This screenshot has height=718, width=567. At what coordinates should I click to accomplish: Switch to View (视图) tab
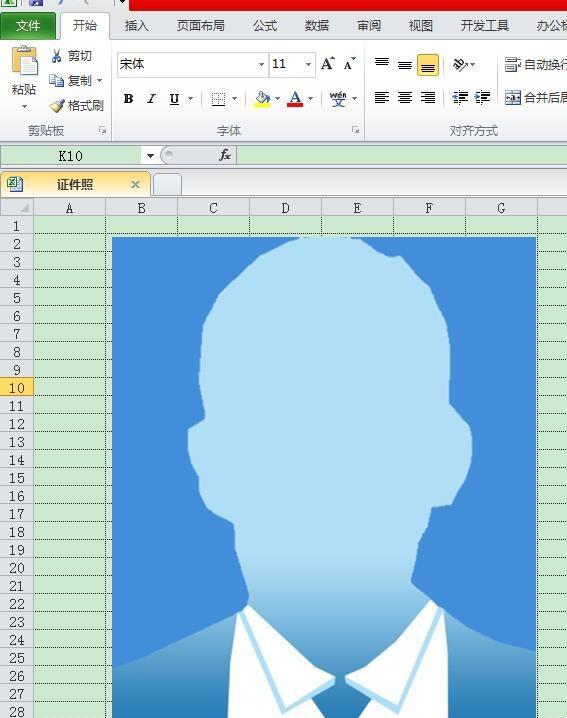[x=420, y=26]
